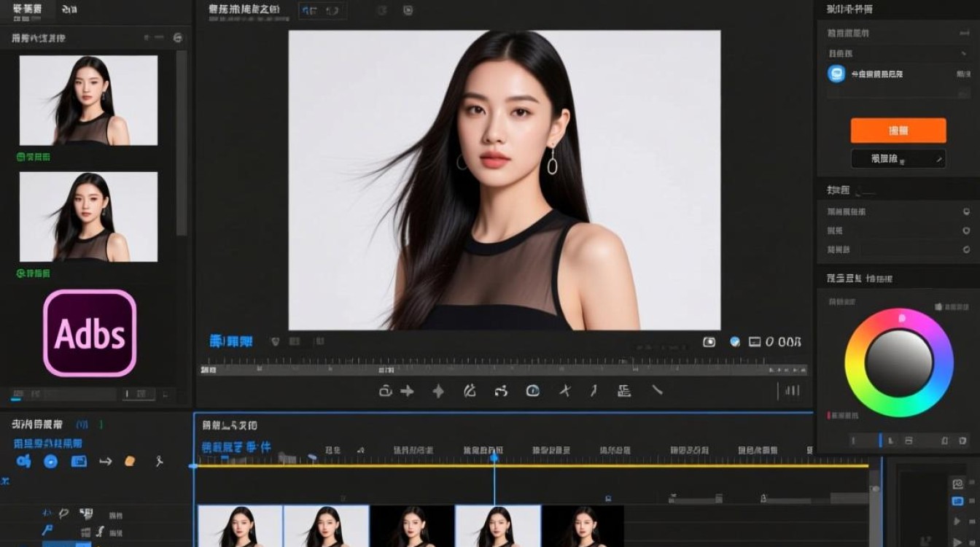The height and width of the screenshot is (547, 980).
Task: Click the solid right-arrow icon under the preview
Action: pos(408,391)
